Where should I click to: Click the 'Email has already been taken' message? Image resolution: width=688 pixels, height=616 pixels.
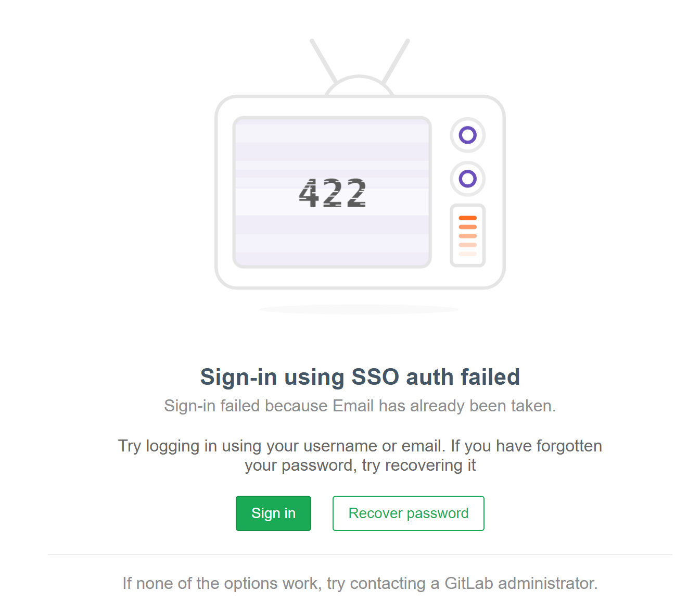click(360, 406)
